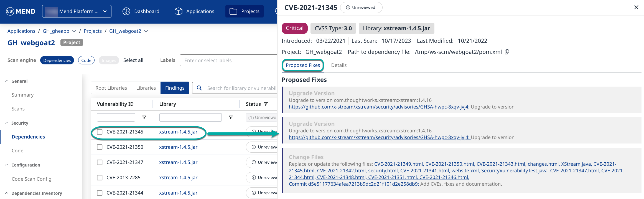Click the Applications cube icon
The image size is (644, 199).
(x=178, y=11)
